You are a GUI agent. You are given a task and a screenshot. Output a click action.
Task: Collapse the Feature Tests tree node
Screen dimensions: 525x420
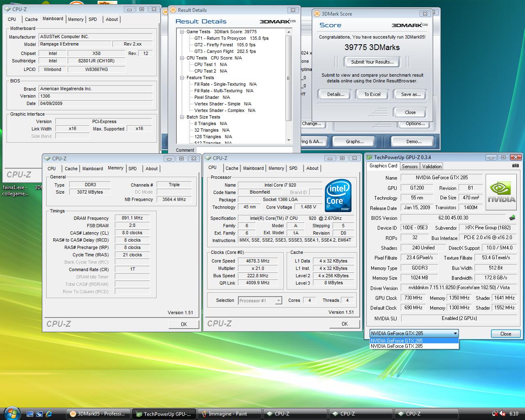coord(182,78)
